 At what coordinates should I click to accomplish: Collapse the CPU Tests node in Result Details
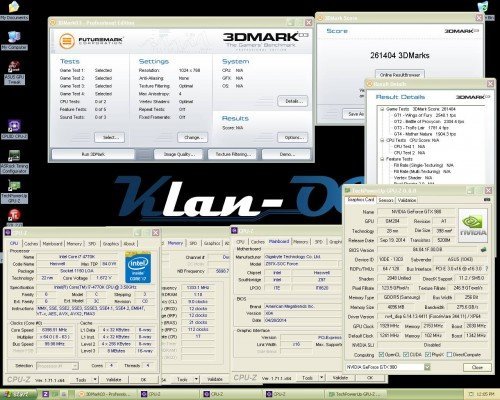click(382, 140)
